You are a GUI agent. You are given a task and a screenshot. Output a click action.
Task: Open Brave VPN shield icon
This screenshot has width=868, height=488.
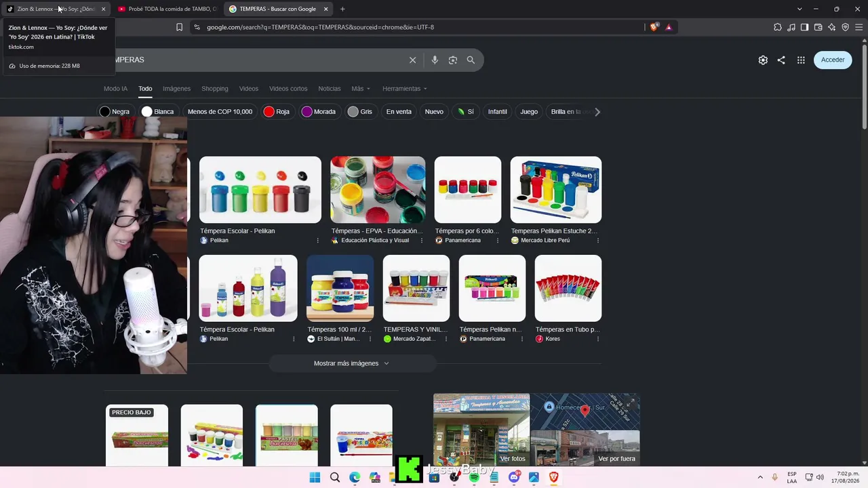[x=846, y=27]
